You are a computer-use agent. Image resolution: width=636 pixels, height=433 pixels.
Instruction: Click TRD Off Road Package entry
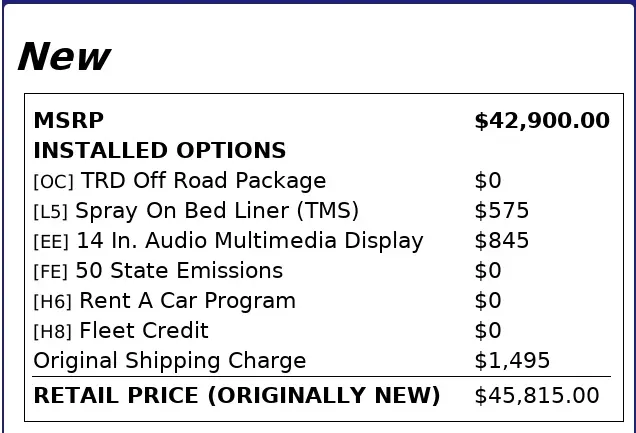click(x=203, y=180)
